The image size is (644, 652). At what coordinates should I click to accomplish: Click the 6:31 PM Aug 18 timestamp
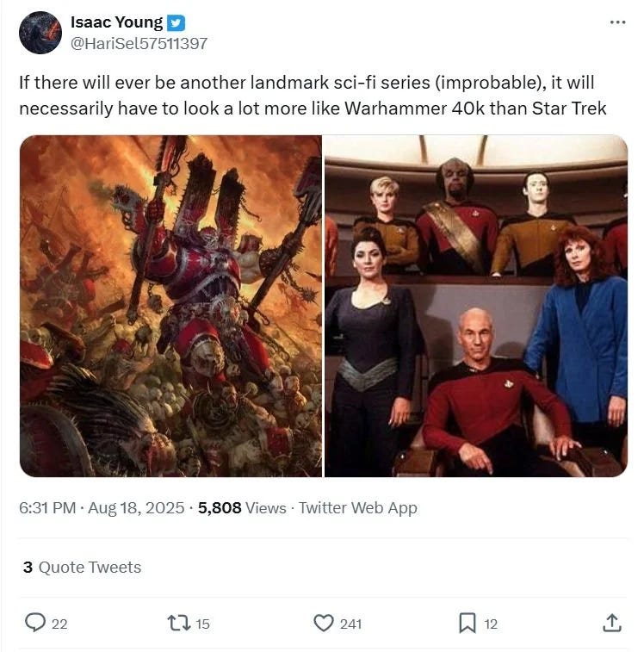102,507
